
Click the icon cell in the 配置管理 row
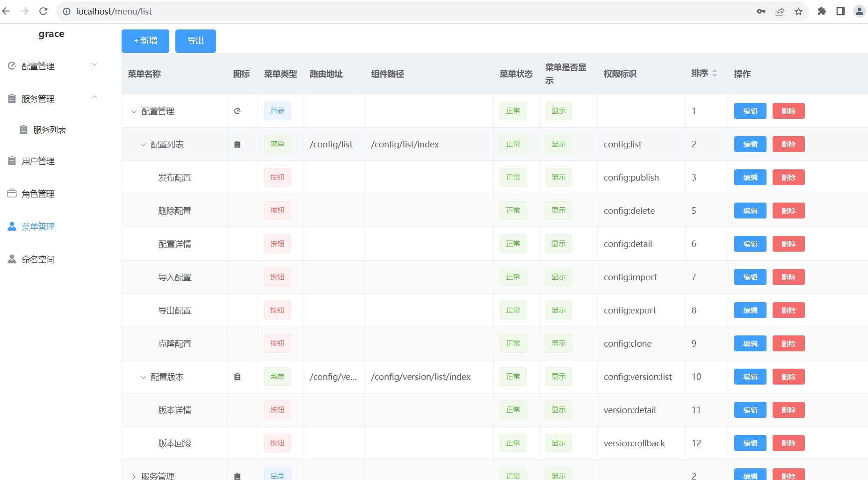[237, 111]
